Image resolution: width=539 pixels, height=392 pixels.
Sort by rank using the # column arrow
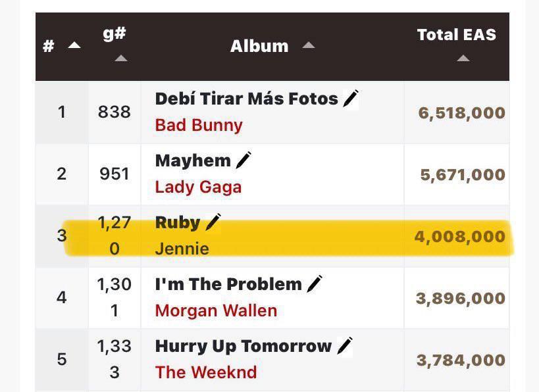tap(74, 45)
